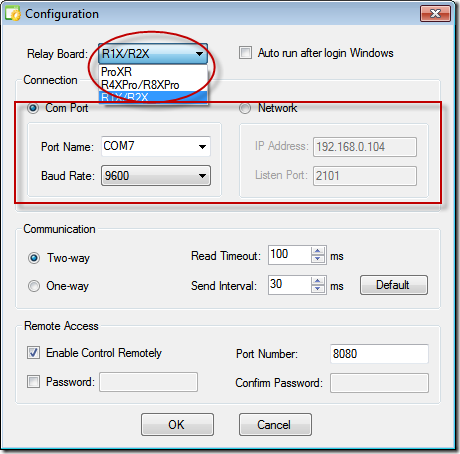
Task: Select Two-way communication option
Action: [34, 258]
